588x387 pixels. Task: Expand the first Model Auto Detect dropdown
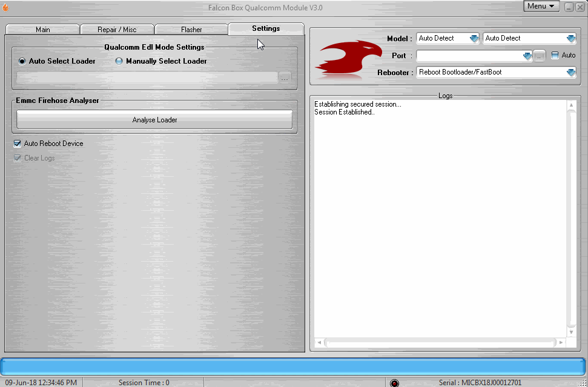pos(474,38)
